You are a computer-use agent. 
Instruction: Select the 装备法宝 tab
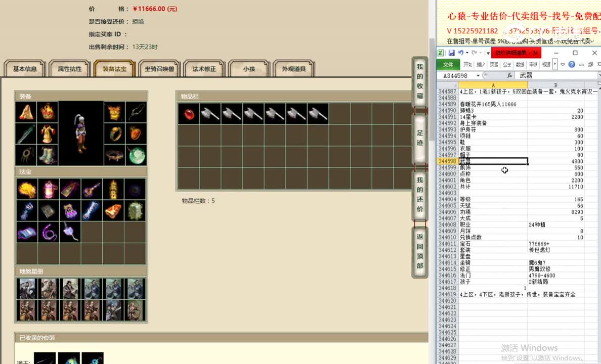tap(115, 69)
